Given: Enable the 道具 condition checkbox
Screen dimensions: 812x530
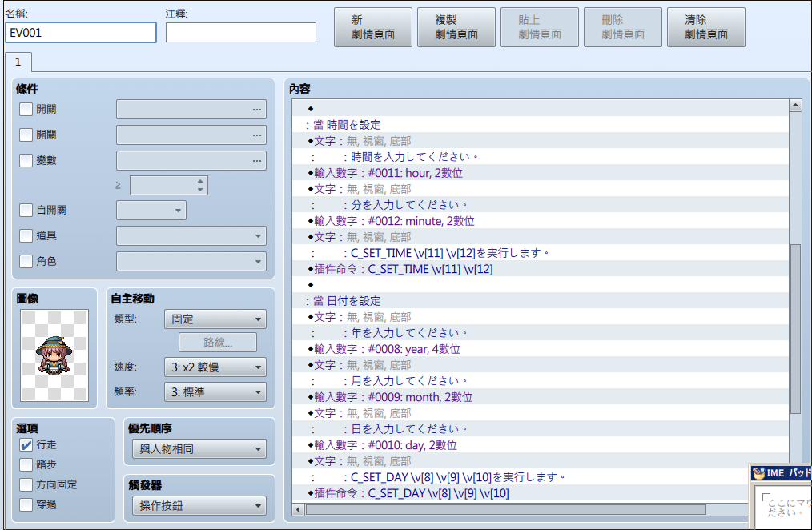Looking at the screenshot, I should [x=26, y=235].
